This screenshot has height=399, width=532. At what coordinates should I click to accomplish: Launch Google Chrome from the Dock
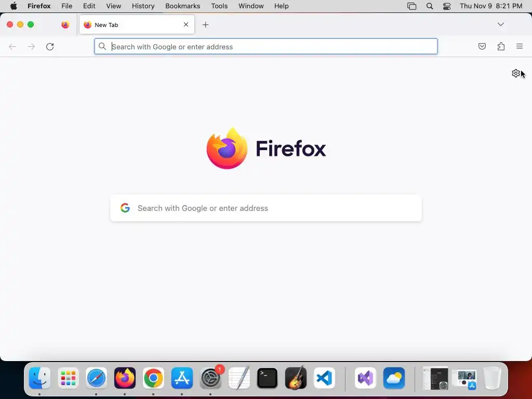pos(153,378)
